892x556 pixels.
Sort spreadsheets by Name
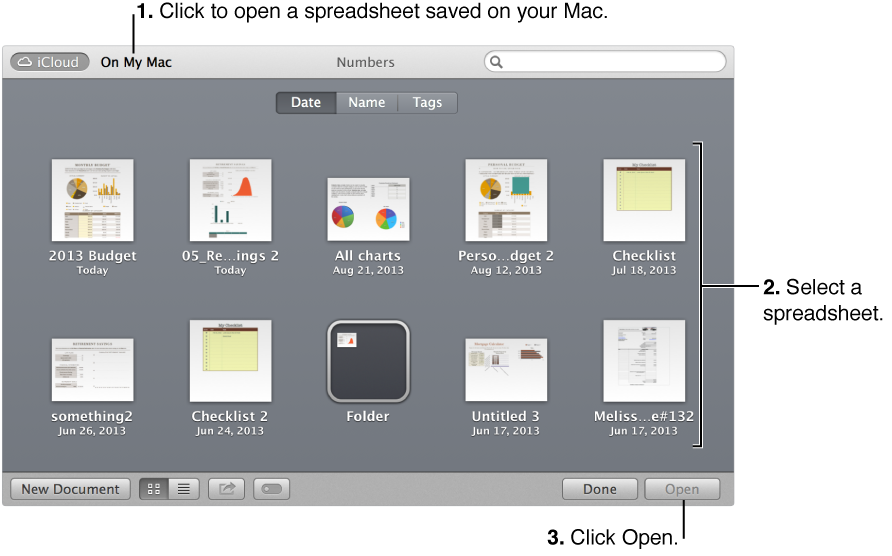point(366,102)
